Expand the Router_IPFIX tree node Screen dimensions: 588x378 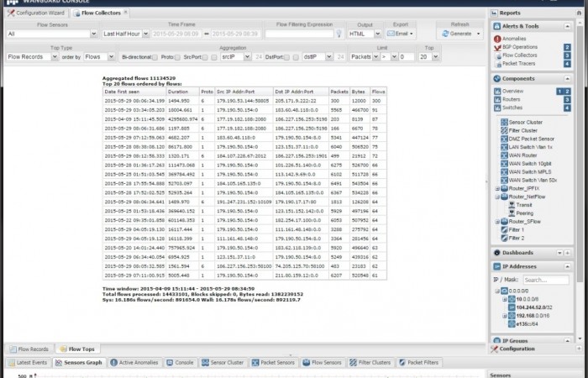497,189
